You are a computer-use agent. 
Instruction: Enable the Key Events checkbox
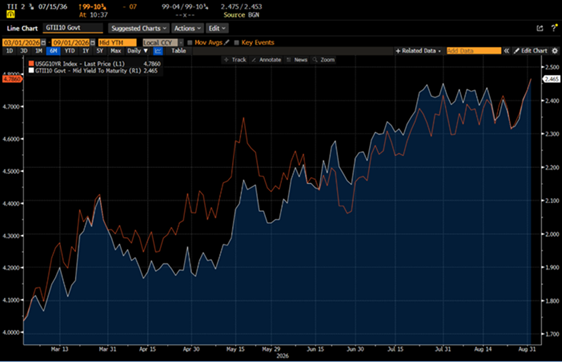click(237, 43)
